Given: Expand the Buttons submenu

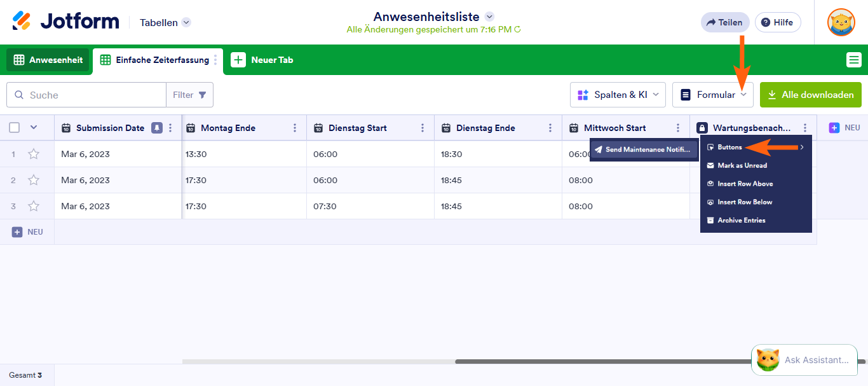Looking at the screenshot, I should pyautogui.click(x=756, y=147).
